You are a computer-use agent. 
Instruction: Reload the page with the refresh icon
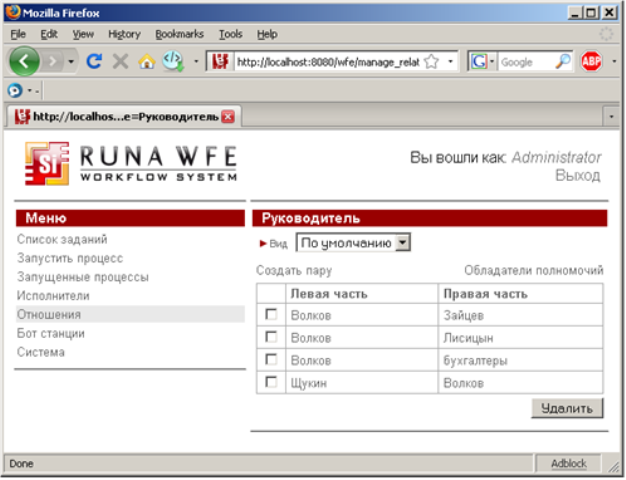pos(95,62)
